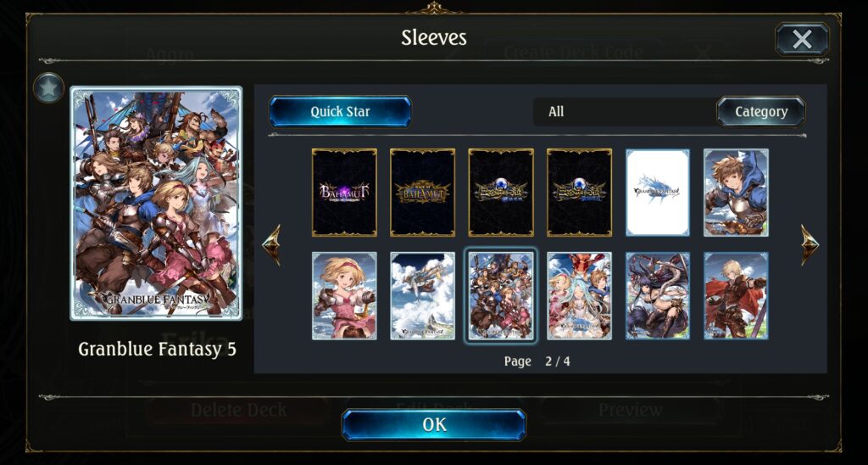Pick the blonde girl in pink sleeve
Viewport: 868px width, 465px height.
point(344,295)
